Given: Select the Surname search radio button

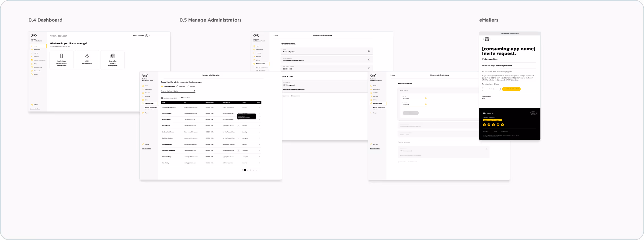Looking at the screenshot, I should (188, 87).
